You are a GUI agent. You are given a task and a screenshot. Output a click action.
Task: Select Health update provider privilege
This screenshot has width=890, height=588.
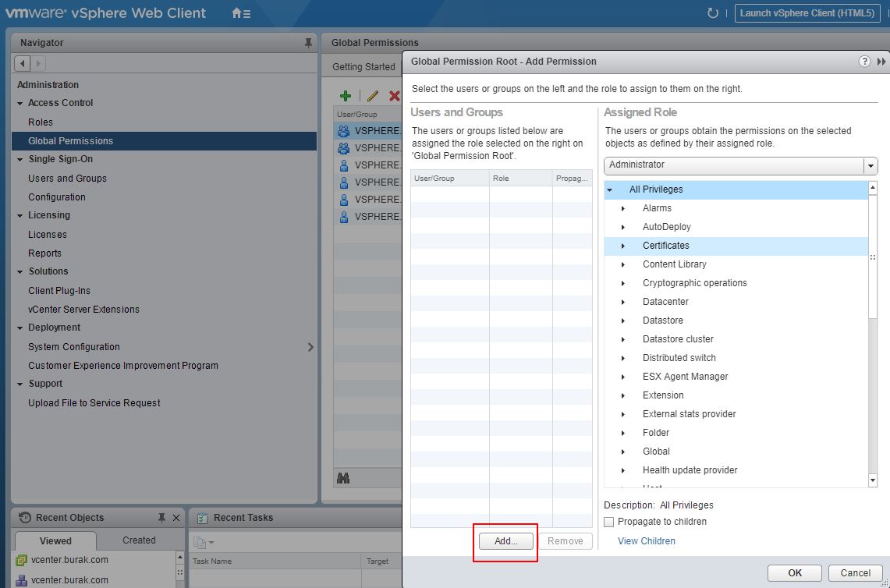coord(690,470)
